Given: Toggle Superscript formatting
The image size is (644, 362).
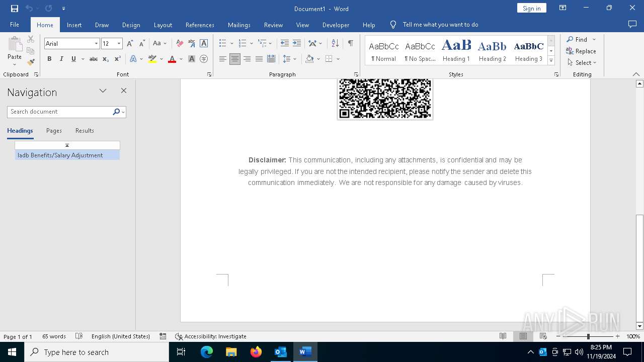Looking at the screenshot, I should pos(118,59).
